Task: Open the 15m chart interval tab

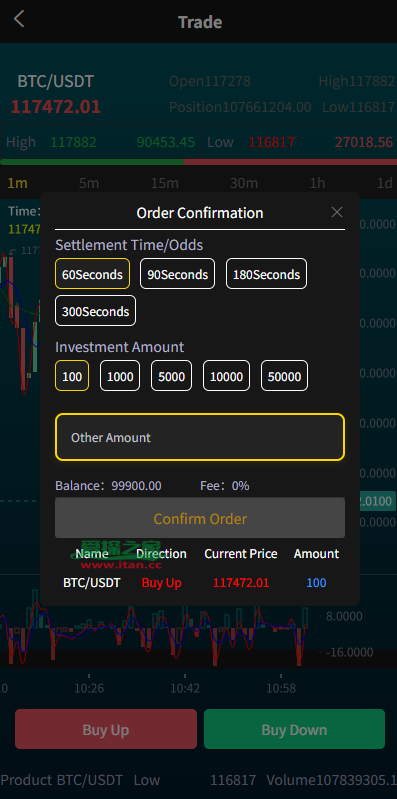Action: pos(165,183)
